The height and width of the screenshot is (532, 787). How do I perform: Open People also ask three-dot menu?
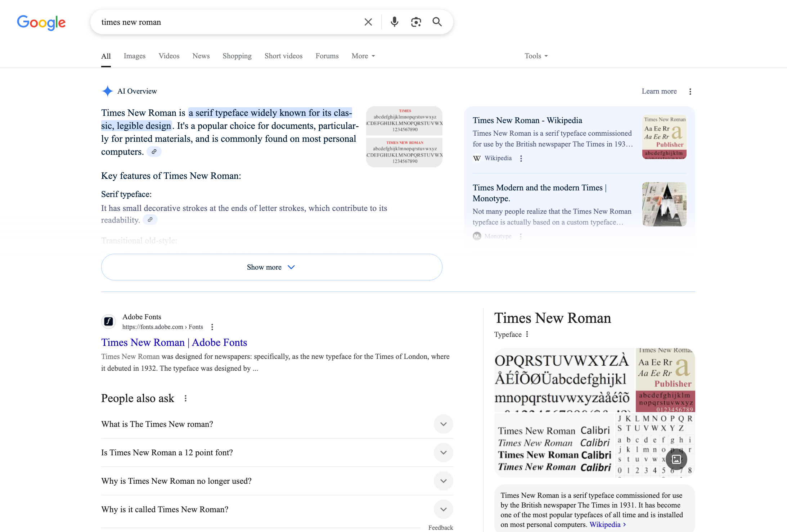coord(185,398)
